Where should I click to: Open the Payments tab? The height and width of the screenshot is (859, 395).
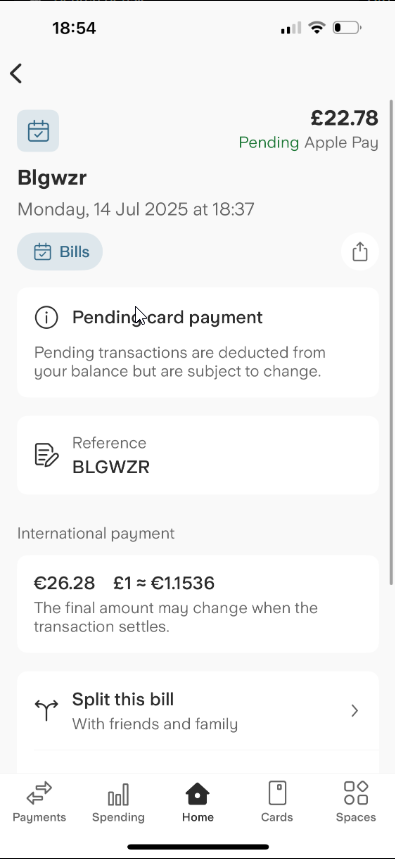39,802
